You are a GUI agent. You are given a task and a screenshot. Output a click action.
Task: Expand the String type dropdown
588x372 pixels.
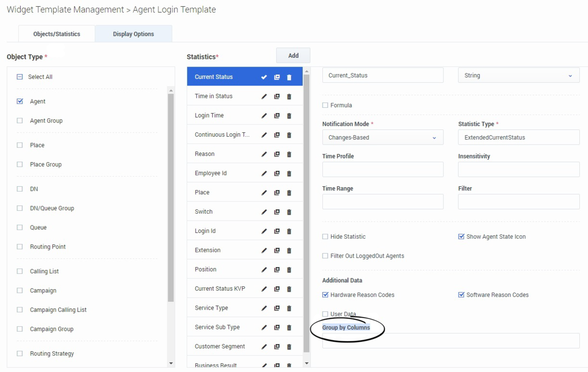pyautogui.click(x=518, y=75)
